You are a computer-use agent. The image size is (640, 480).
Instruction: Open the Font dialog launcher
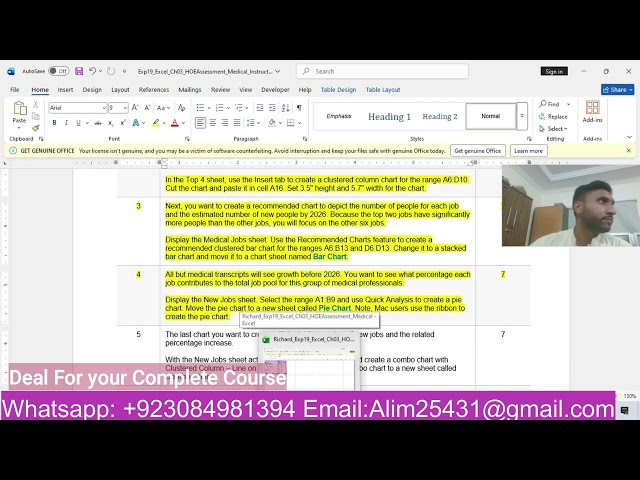187,139
